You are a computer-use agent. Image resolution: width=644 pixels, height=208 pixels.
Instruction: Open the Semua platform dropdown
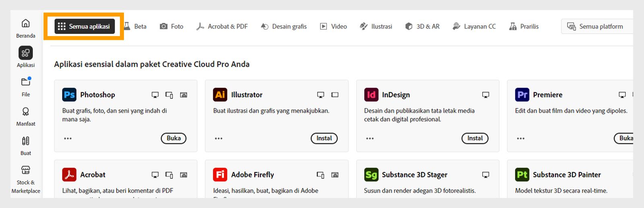(x=597, y=27)
